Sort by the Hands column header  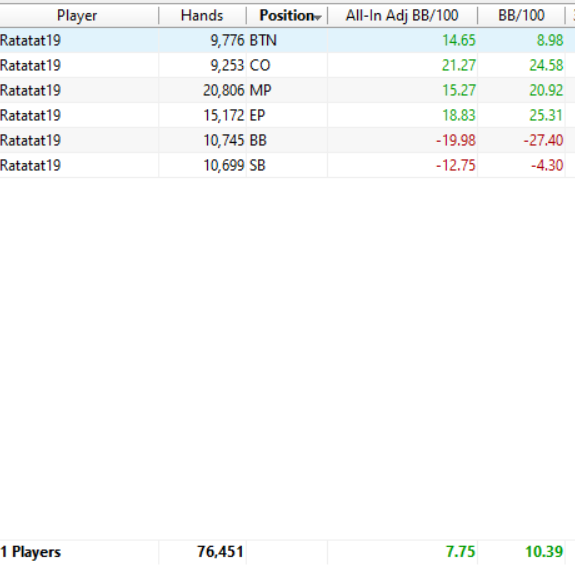point(202,16)
